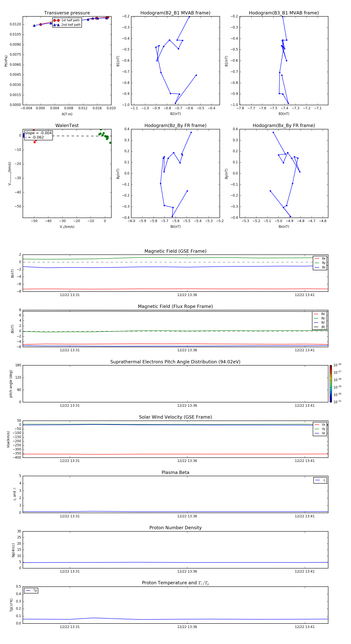Click "12/22 13:31" tick under Solar Wind Velocity
This screenshot has height=644, width=351.
coord(70,461)
